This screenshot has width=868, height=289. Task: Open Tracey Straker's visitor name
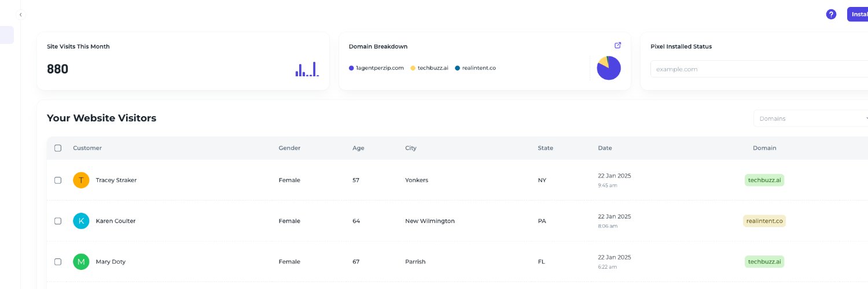click(x=116, y=180)
